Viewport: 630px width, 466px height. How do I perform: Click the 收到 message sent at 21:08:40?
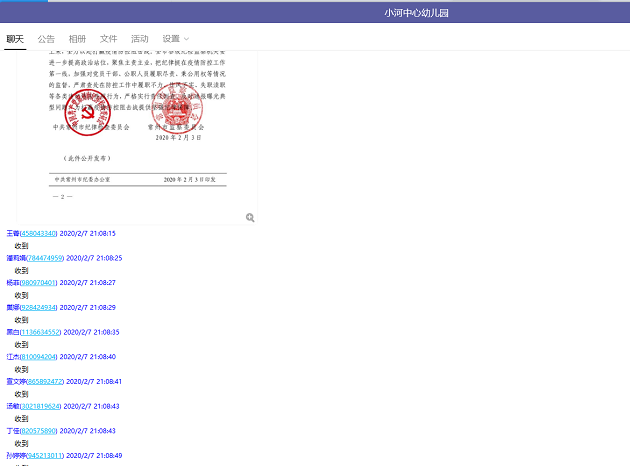21,369
